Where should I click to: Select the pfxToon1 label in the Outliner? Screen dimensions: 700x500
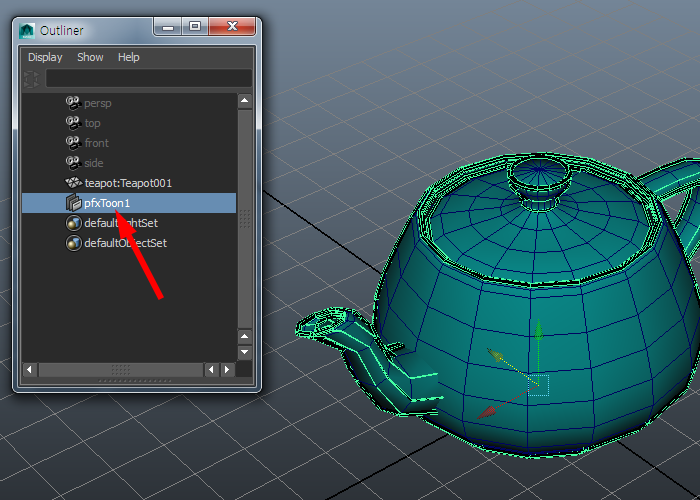tap(107, 203)
